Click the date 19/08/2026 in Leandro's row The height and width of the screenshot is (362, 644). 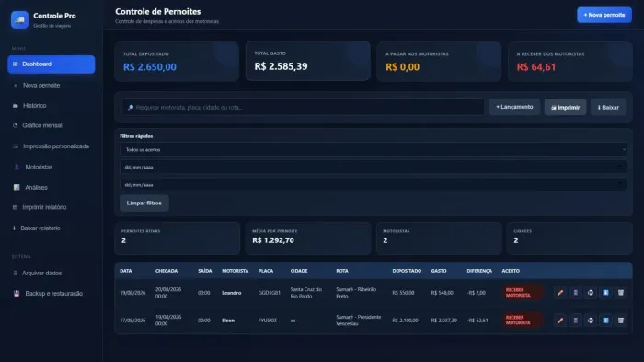tap(132, 293)
